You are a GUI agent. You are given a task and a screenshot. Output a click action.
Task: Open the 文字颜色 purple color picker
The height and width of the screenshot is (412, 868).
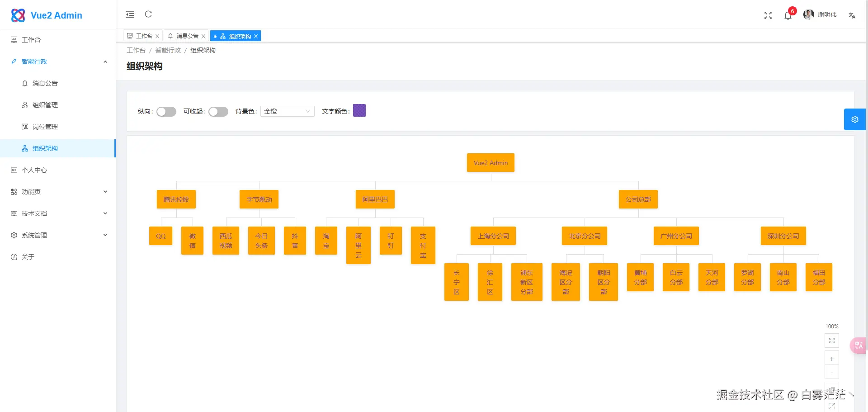(x=359, y=110)
